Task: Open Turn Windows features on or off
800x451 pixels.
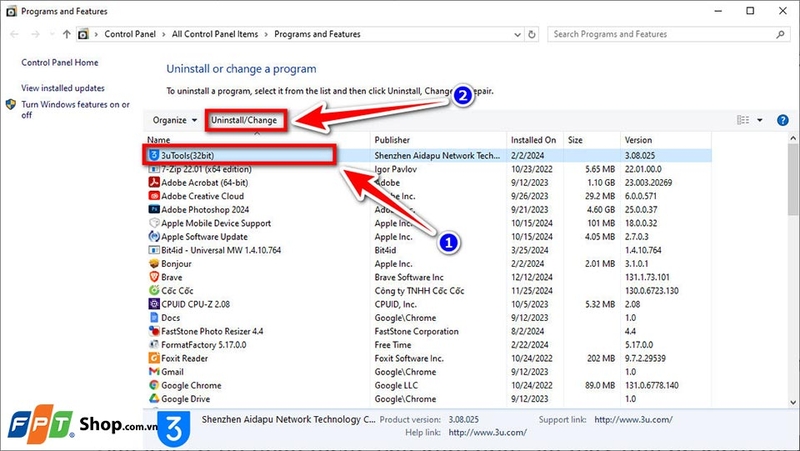Action: click(x=75, y=109)
